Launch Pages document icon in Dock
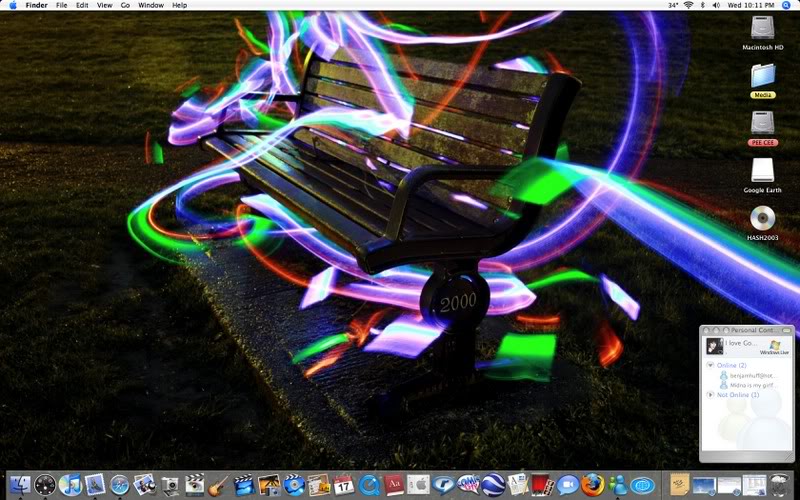The image size is (800, 500). (517, 485)
